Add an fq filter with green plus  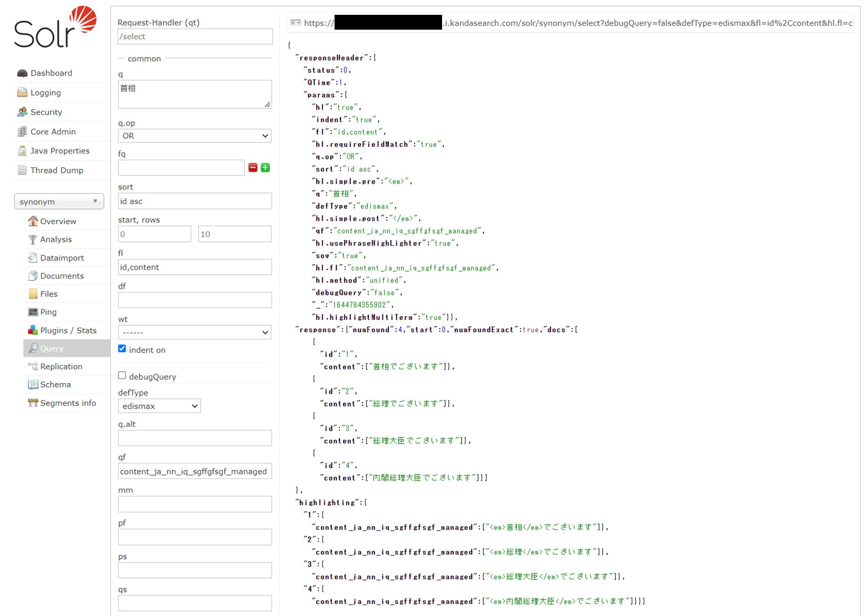point(265,167)
